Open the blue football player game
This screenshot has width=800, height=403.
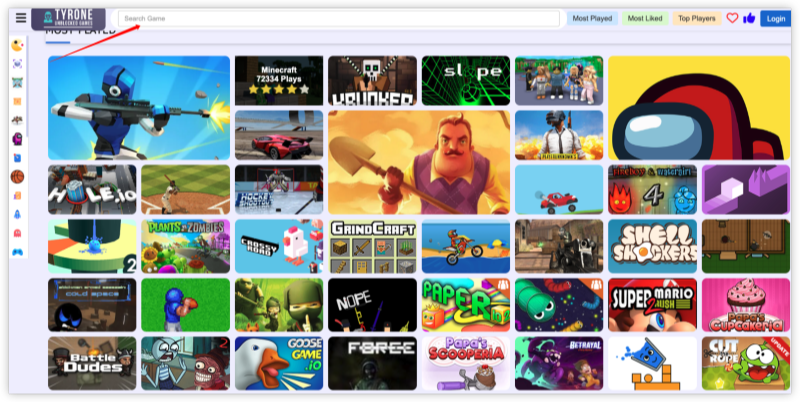(x=186, y=305)
